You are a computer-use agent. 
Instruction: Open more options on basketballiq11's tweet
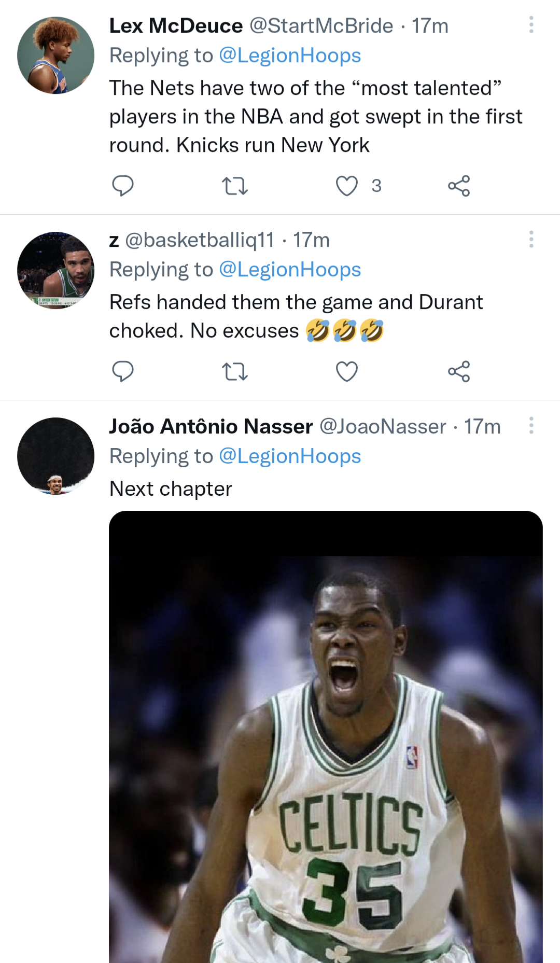point(531,239)
